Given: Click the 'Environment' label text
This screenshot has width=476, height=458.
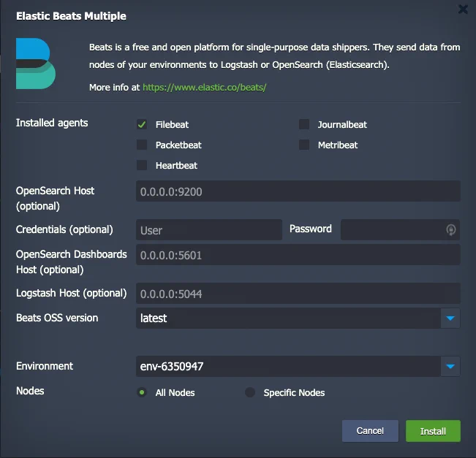Looking at the screenshot, I should pyautogui.click(x=45, y=366).
